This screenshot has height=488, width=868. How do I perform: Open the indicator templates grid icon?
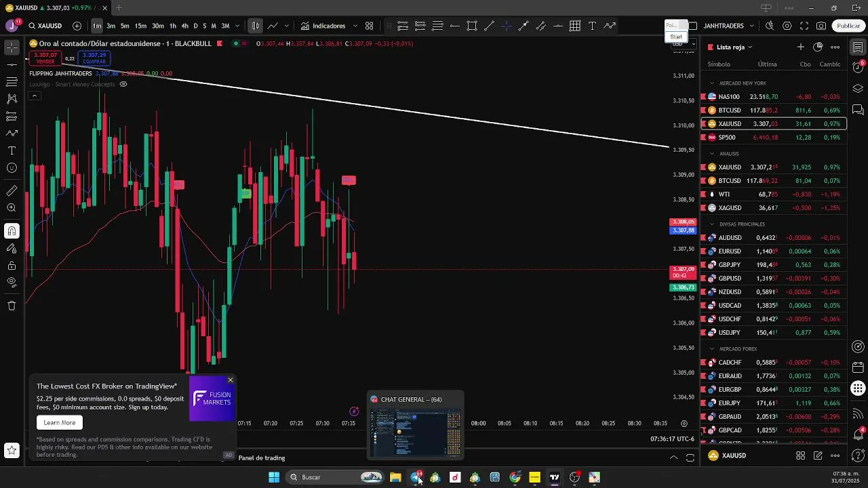[370, 26]
